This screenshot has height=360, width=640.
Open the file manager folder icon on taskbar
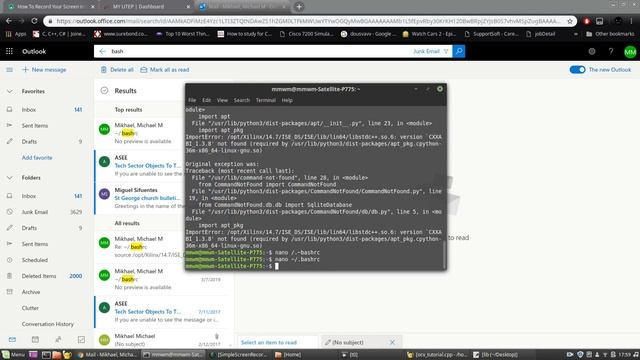pyautogui.click(x=56, y=355)
